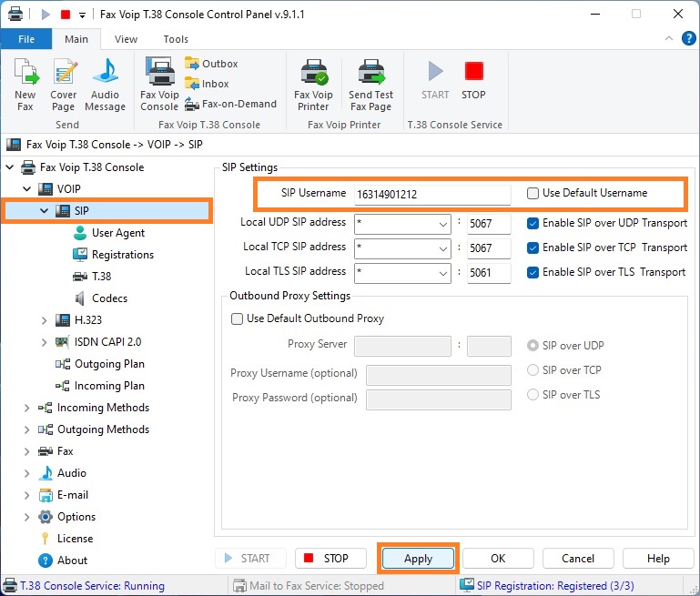Open the Outbox folder
Viewport: 700px width, 596px height.
pos(211,64)
